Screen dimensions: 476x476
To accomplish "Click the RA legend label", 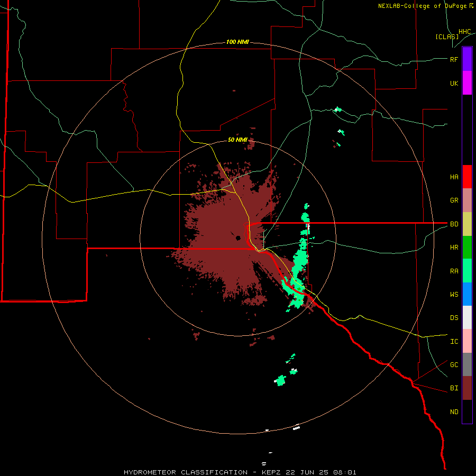I will 454,271.
